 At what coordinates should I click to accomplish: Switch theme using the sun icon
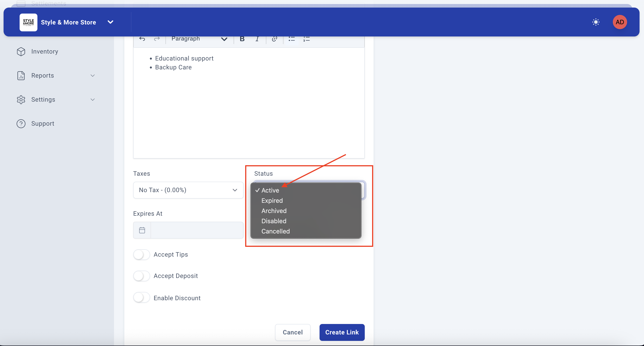tap(596, 22)
